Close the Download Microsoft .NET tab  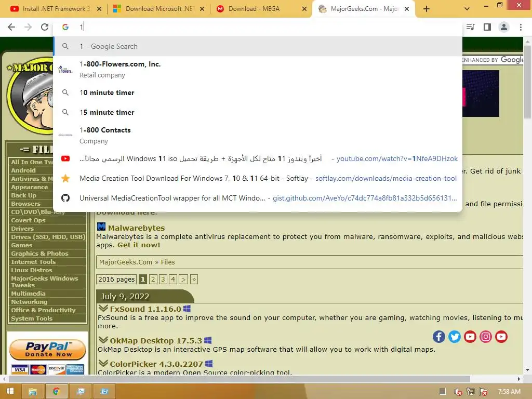click(202, 9)
